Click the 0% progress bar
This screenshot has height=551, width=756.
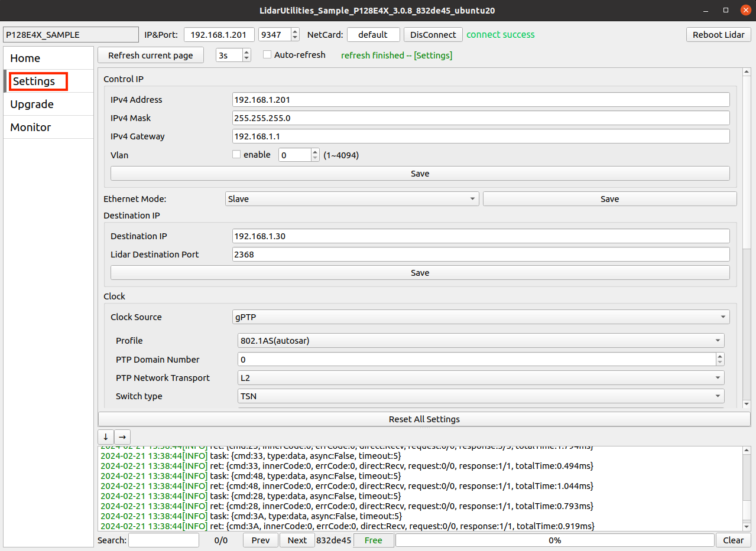point(555,540)
